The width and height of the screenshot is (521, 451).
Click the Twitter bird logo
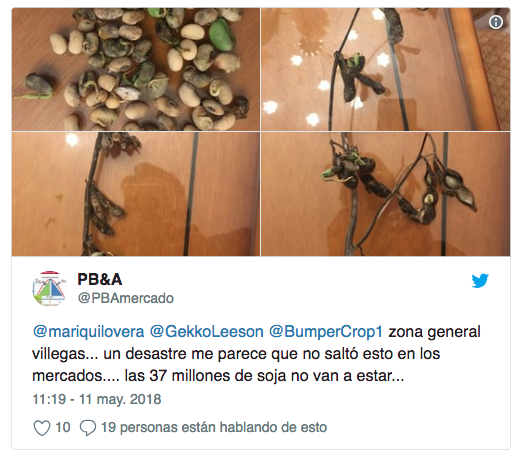click(480, 280)
